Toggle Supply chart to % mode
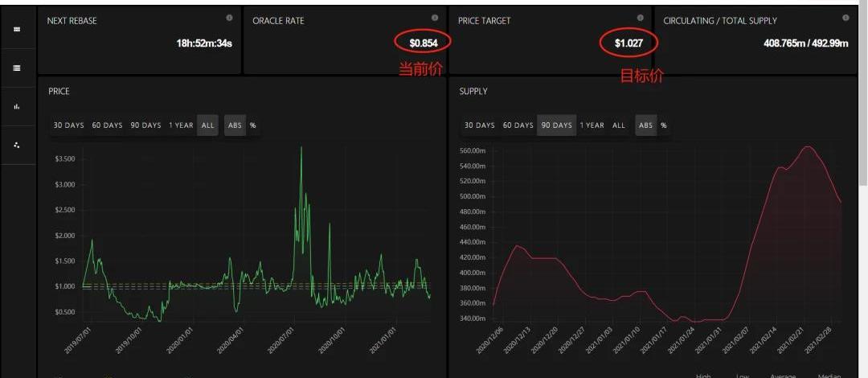 point(664,125)
